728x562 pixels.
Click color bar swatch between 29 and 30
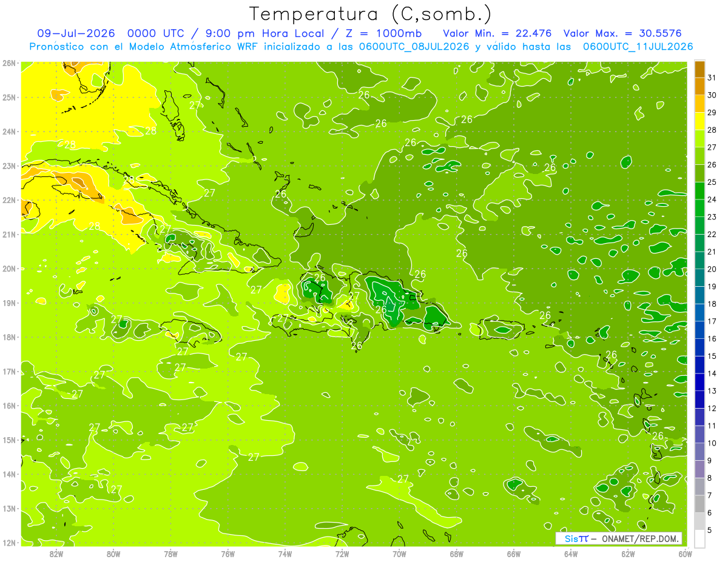699,103
